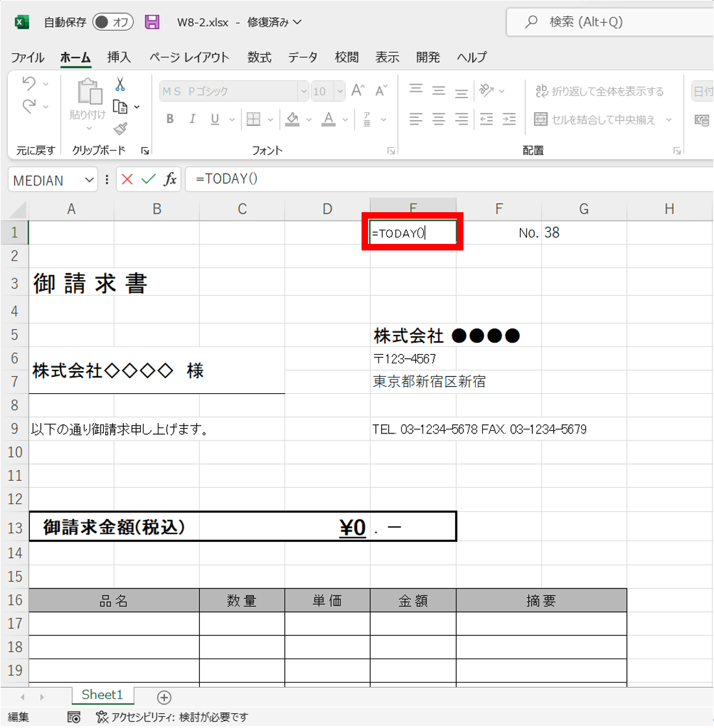Click the Cut scissors icon
Viewport: 714px width, 728px height.
(120, 84)
